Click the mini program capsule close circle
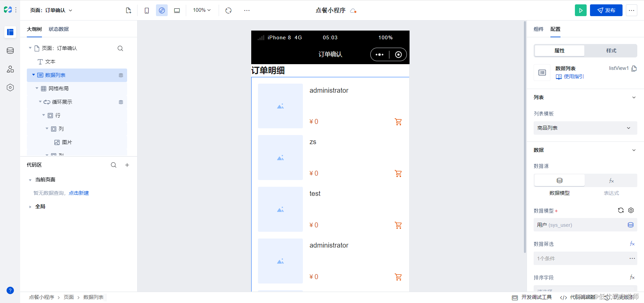 coord(398,54)
